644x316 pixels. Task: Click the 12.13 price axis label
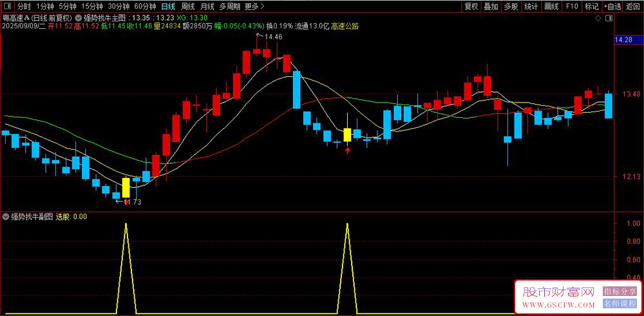pos(632,177)
